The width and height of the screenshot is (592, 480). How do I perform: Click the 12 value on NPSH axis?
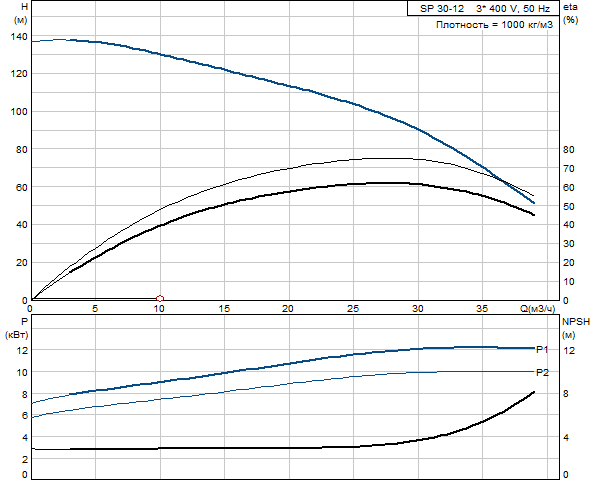click(x=569, y=350)
